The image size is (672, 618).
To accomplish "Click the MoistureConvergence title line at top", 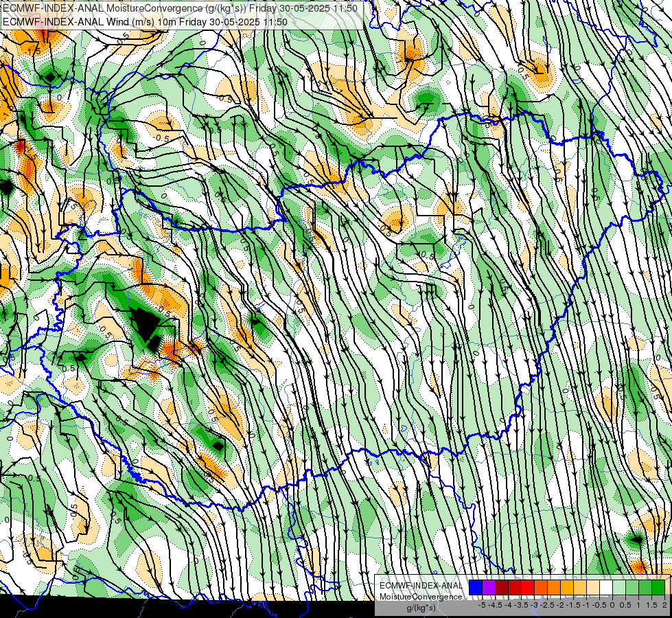I will click(180, 8).
